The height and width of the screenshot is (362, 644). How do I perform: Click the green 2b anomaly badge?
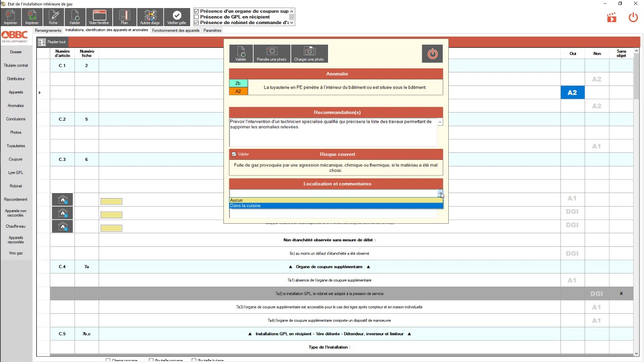click(x=238, y=83)
